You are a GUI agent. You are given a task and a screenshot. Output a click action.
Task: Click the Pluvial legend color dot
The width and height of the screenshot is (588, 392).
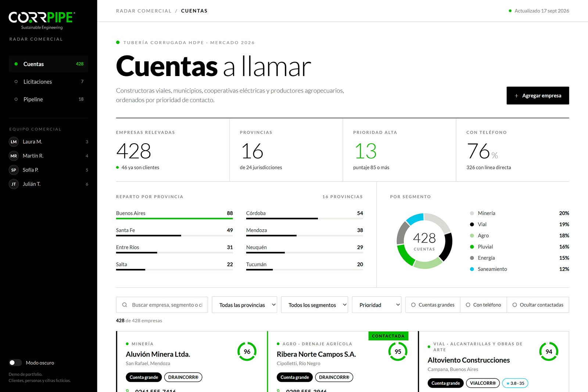pos(472,247)
